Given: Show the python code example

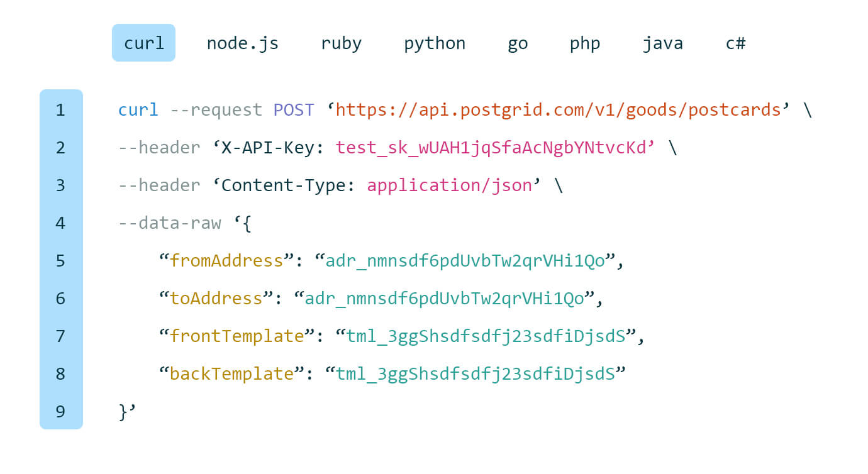Looking at the screenshot, I should tap(435, 43).
